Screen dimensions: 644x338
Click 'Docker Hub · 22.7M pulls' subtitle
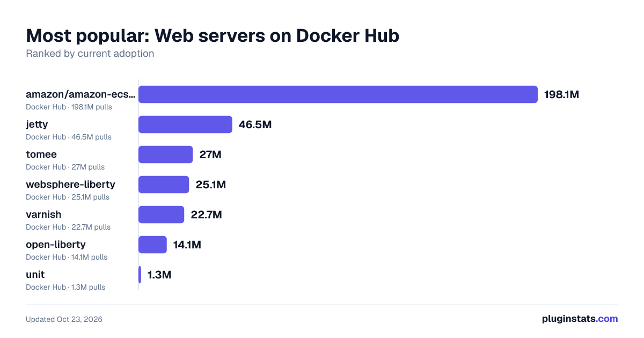68,227
